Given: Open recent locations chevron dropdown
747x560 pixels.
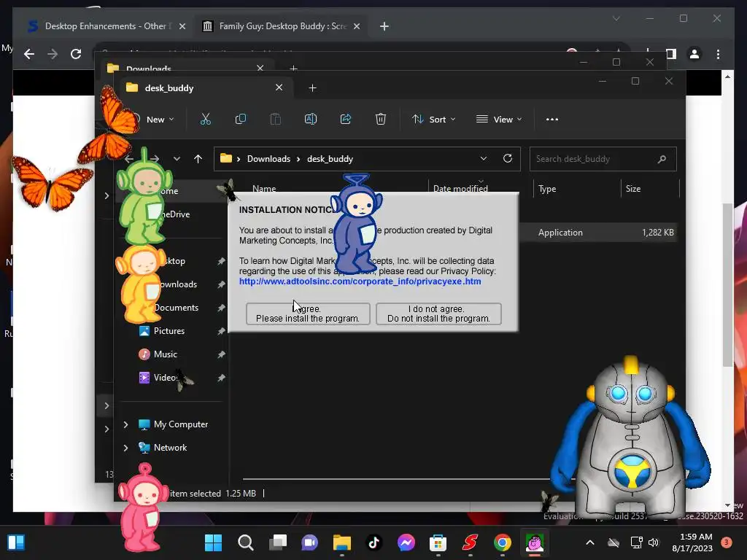Looking at the screenshot, I should 177,159.
